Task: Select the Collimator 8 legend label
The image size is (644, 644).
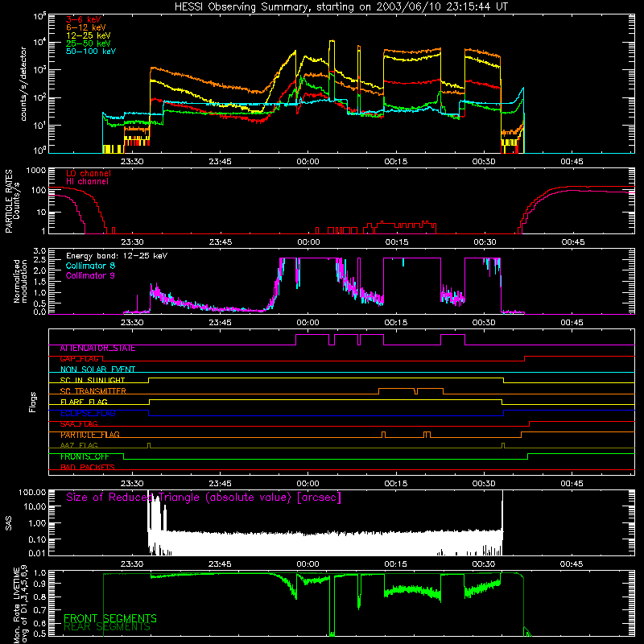Action: [90, 266]
